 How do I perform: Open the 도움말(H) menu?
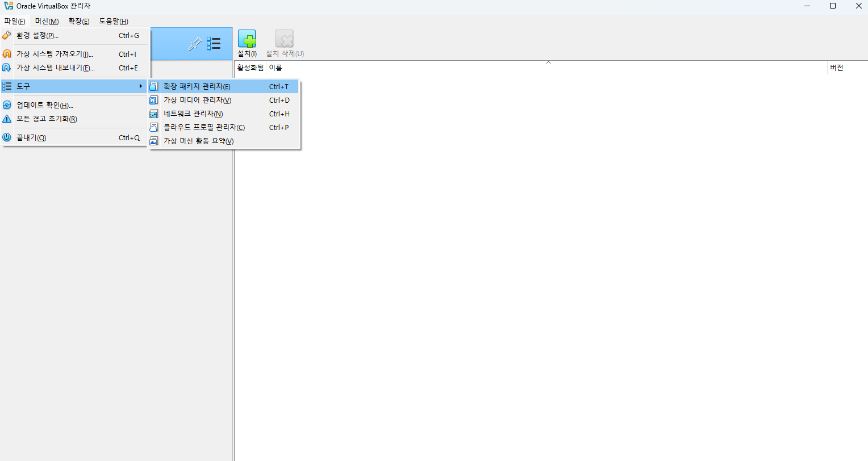pyautogui.click(x=114, y=21)
